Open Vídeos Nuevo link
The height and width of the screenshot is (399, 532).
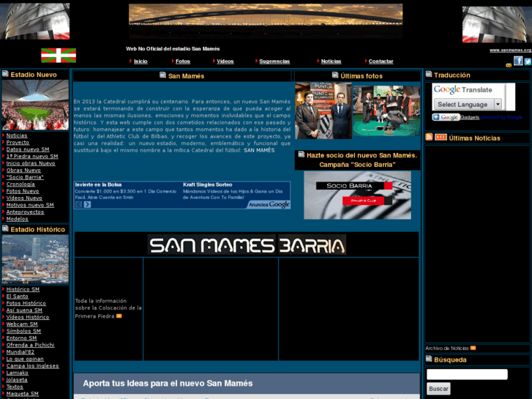coord(24,198)
